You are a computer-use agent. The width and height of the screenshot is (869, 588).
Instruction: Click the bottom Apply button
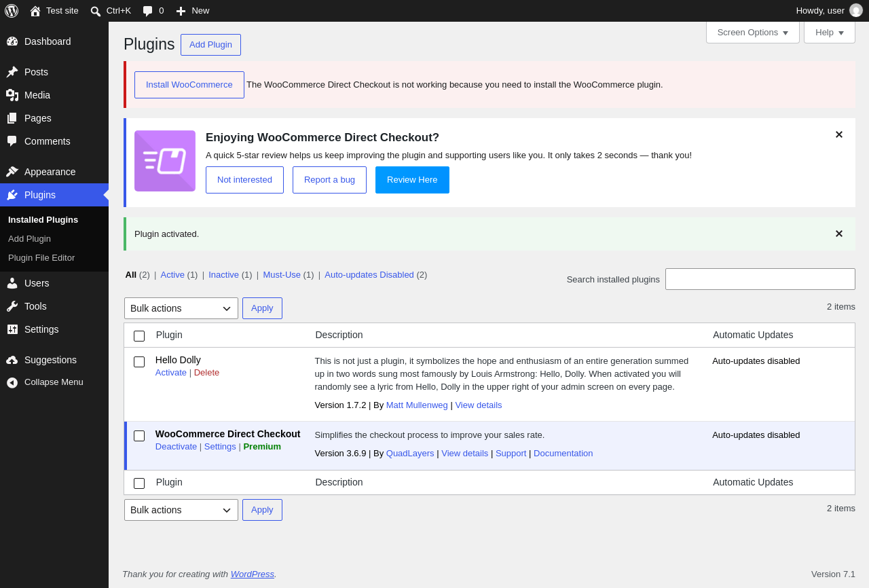(x=262, y=510)
